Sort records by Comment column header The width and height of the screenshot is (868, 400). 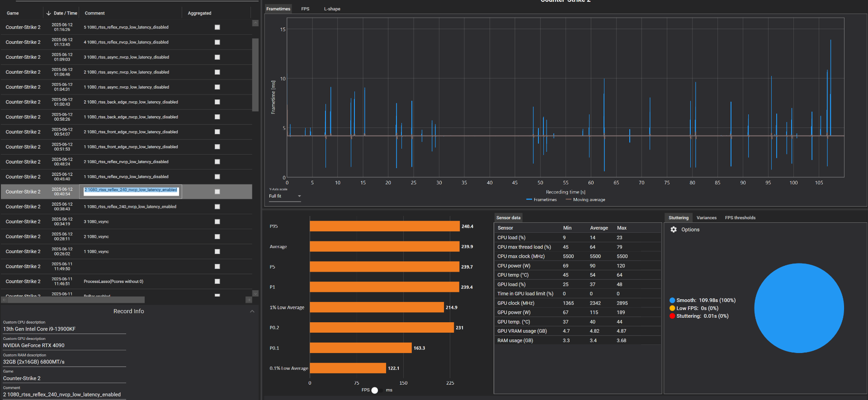tap(94, 13)
